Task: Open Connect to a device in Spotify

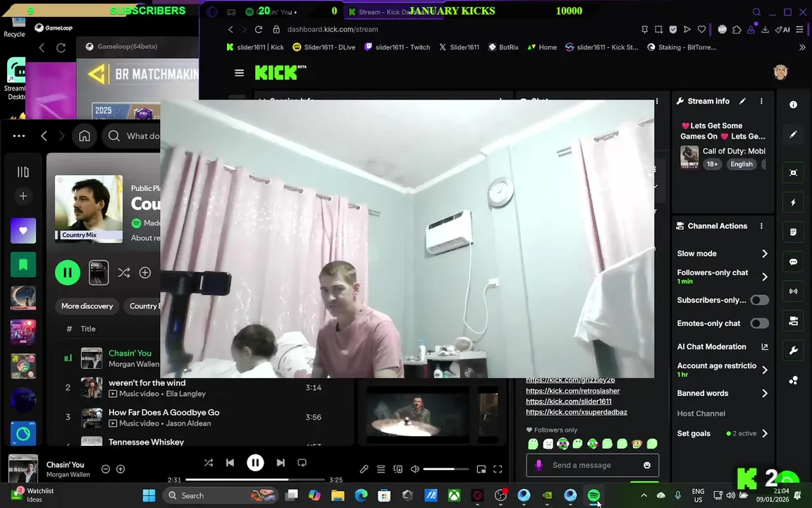Action: click(x=398, y=469)
